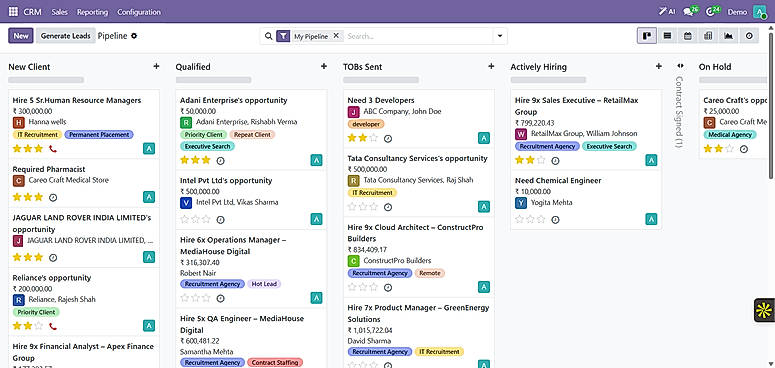Open activity clock on Adani Enterprise's opportunity
The width and height of the screenshot is (775, 368).
pyautogui.click(x=221, y=161)
